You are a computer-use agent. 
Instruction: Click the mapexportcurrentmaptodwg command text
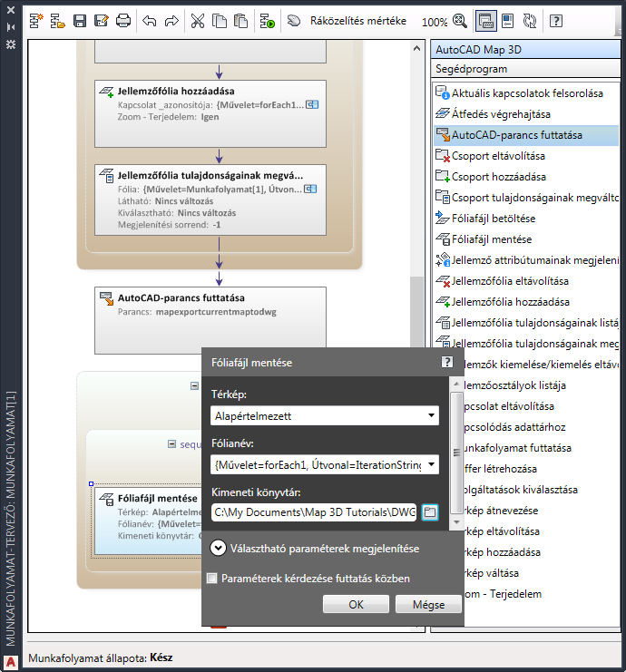(x=216, y=312)
